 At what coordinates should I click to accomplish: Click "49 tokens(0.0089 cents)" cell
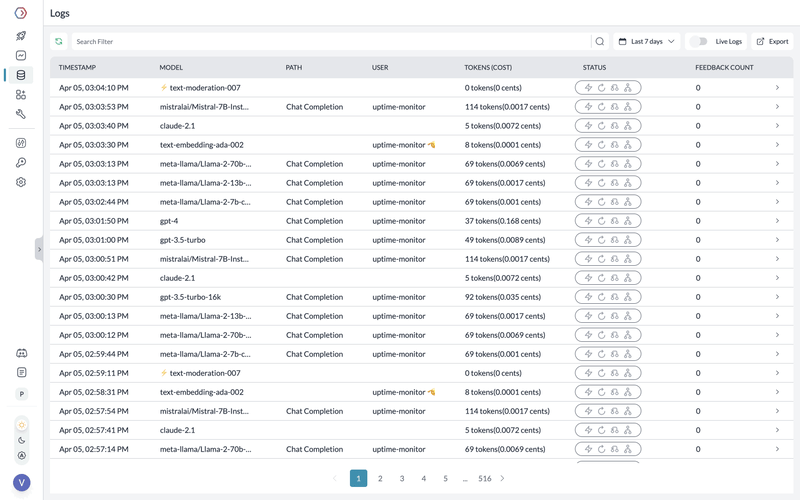tap(505, 240)
